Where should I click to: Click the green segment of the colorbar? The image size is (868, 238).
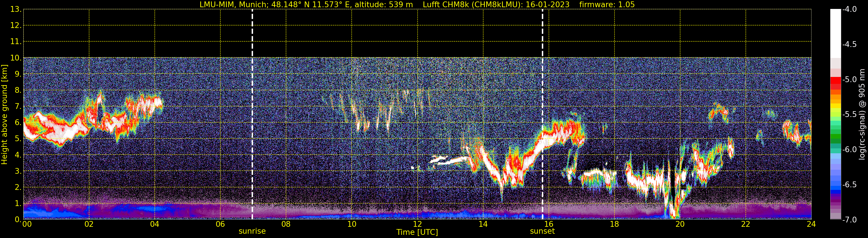[x=836, y=137]
